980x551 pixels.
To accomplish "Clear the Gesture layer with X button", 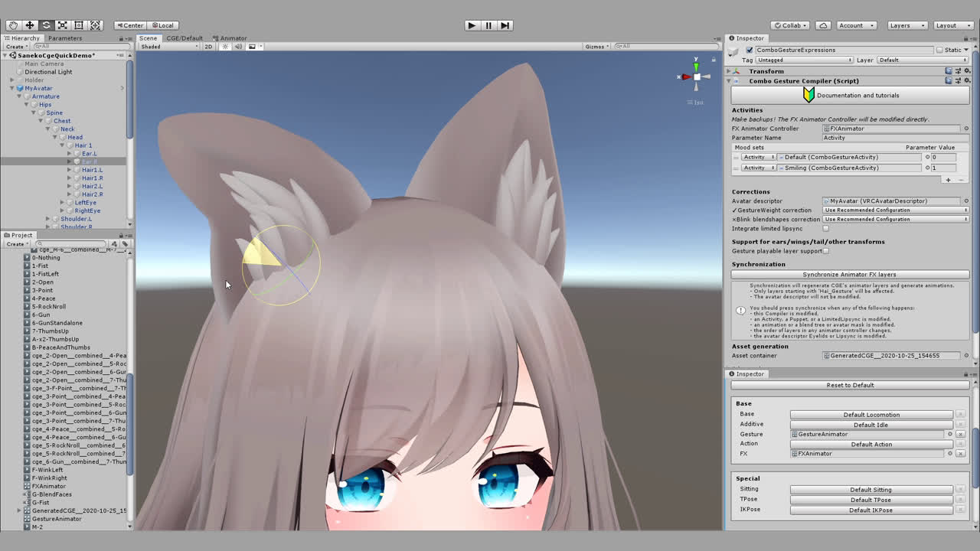I will tap(960, 434).
